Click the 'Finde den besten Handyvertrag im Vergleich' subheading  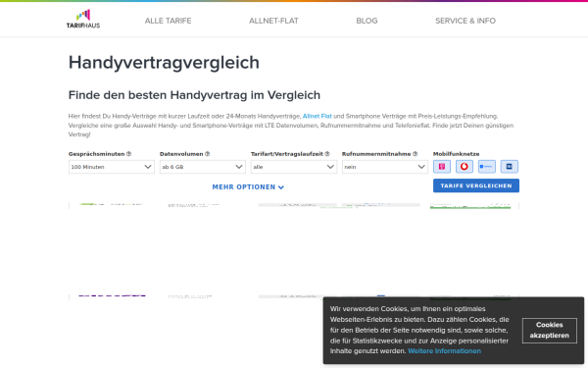coord(194,95)
